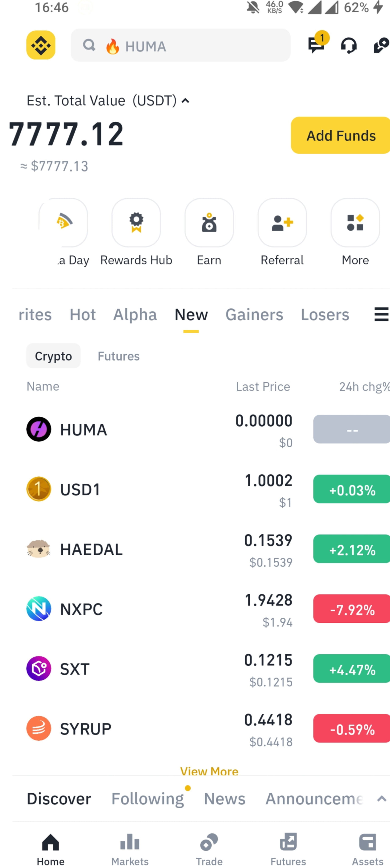Toggle hide Est. Total Value arrow
390x868 pixels.
(x=185, y=101)
